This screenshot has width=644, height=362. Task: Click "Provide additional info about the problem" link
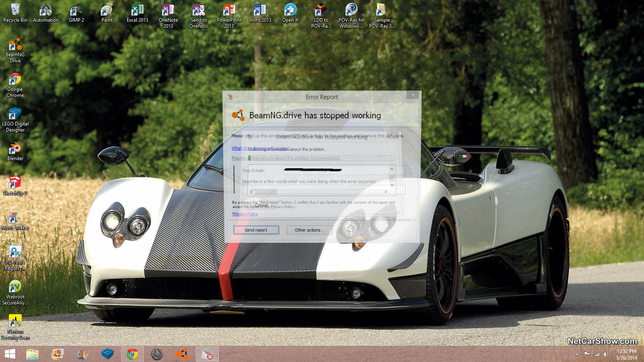286,158
